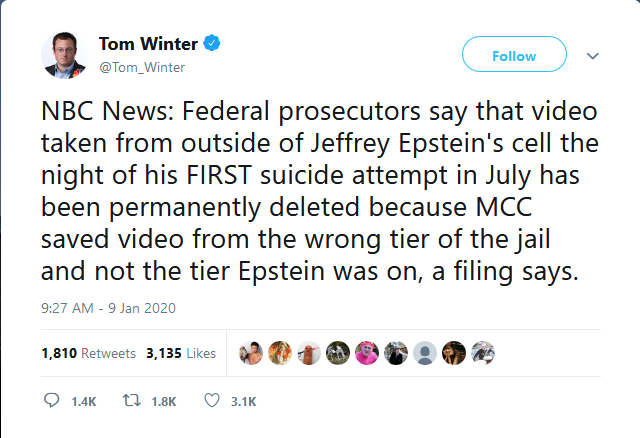Click the 1.4K reply count
This screenshot has width=640, height=438.
point(84,402)
